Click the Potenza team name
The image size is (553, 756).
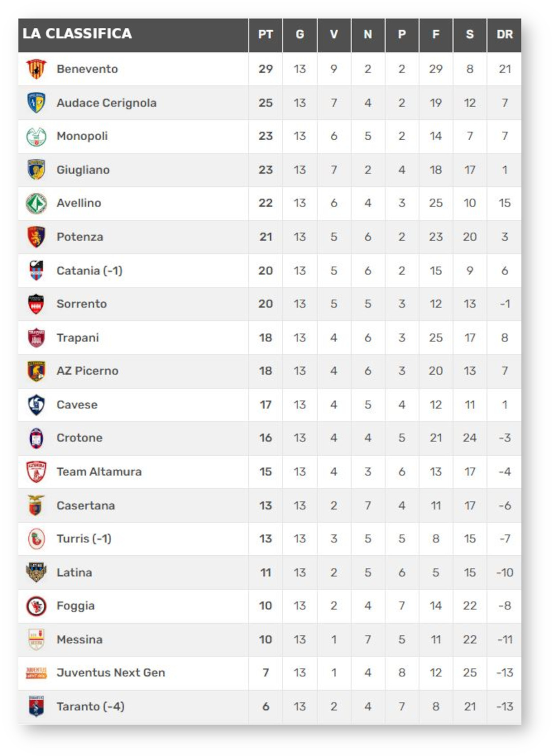point(80,237)
